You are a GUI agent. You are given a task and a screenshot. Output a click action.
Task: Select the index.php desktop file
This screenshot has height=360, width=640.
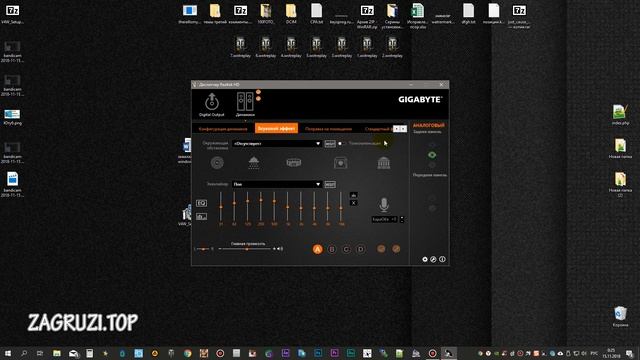click(620, 115)
